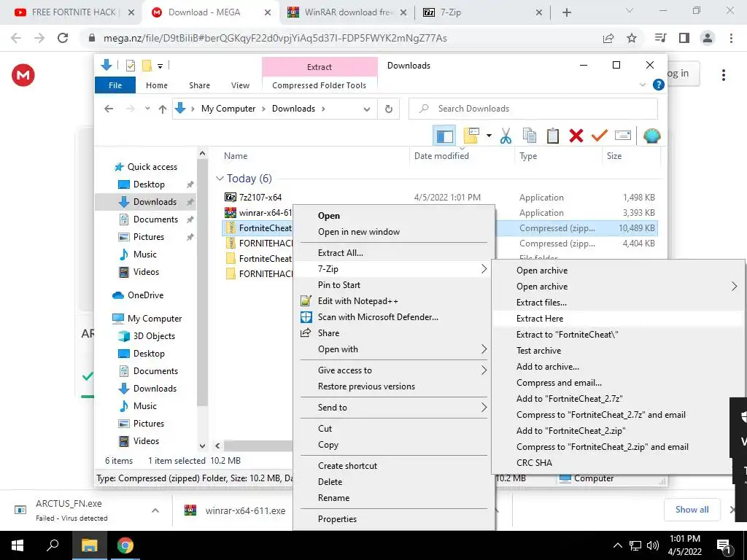Select Extract to "FortniteCheat\" option
This screenshot has height=560, width=747.
coord(617,335)
